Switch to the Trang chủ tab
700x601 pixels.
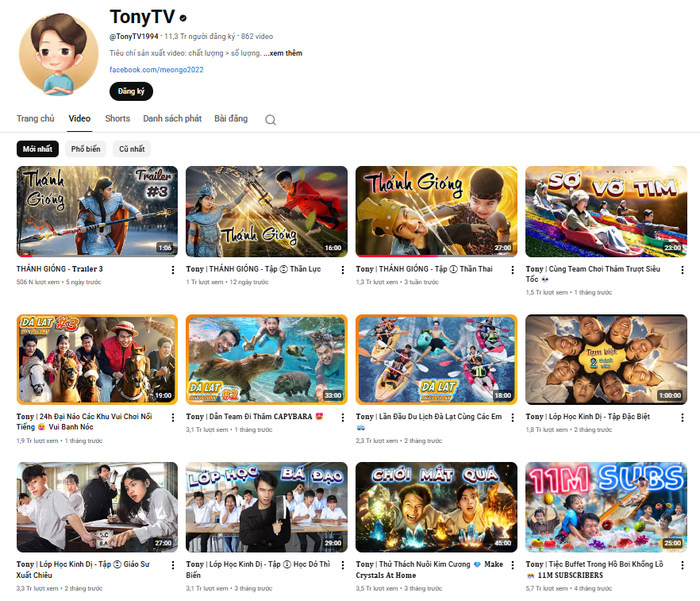pyautogui.click(x=35, y=119)
